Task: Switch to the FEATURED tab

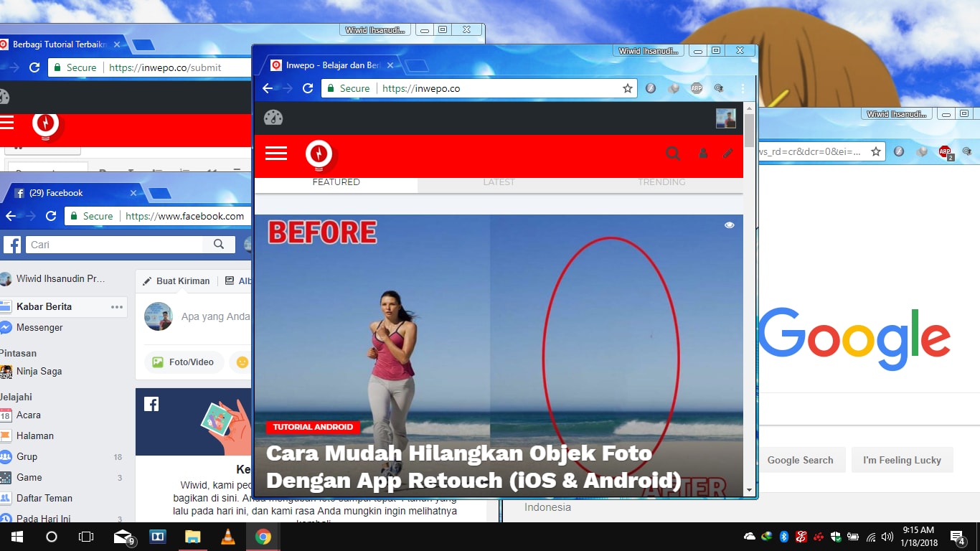Action: tap(336, 182)
